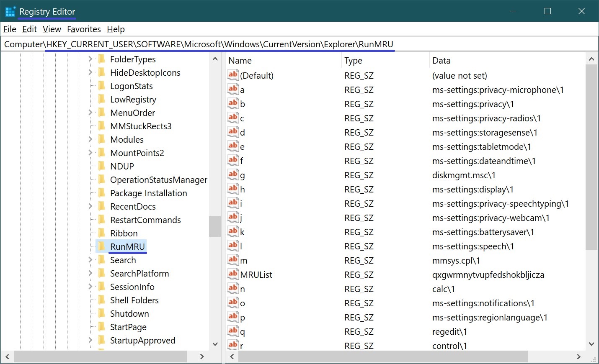Click the ab icon for value d
Viewport: 599px width, 364px height.
coord(233,132)
